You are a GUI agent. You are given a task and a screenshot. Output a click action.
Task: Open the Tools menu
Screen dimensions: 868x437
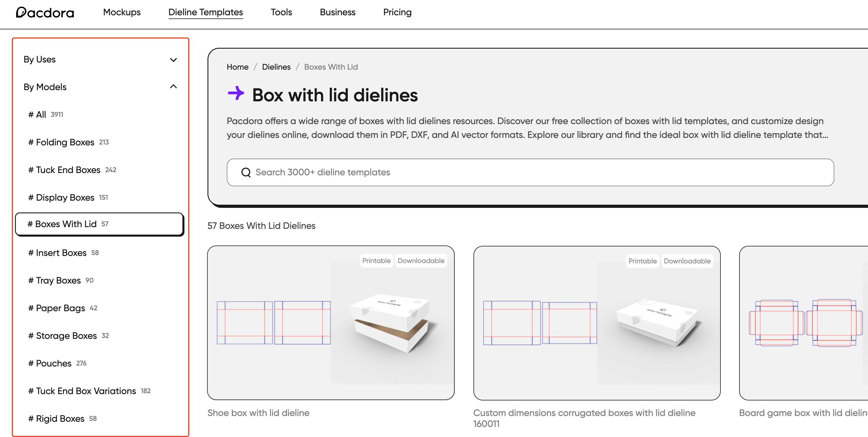coord(281,12)
